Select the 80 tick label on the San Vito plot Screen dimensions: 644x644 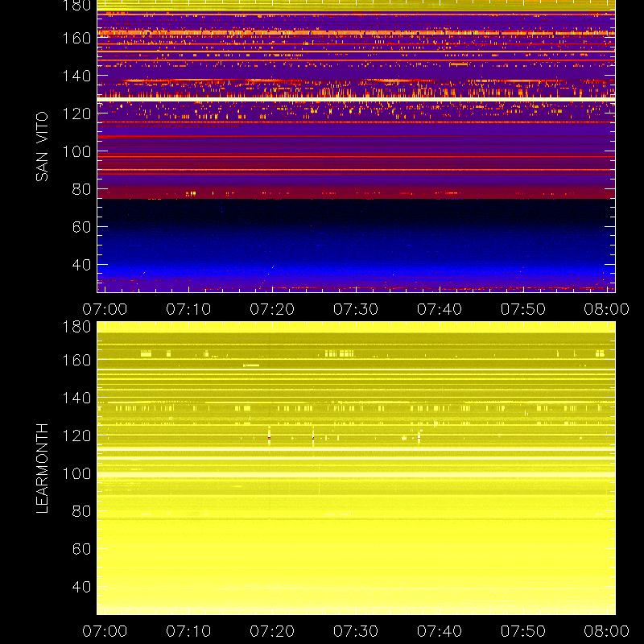[81, 189]
